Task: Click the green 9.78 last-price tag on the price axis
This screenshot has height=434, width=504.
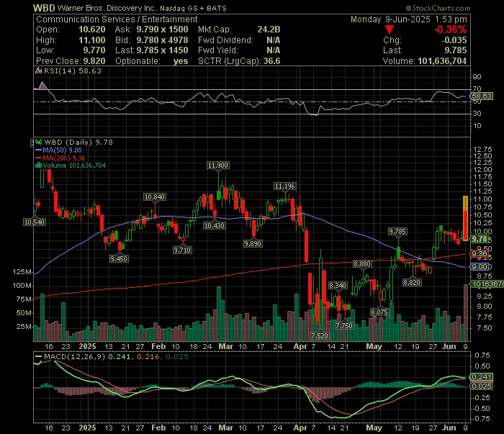Action: point(480,239)
